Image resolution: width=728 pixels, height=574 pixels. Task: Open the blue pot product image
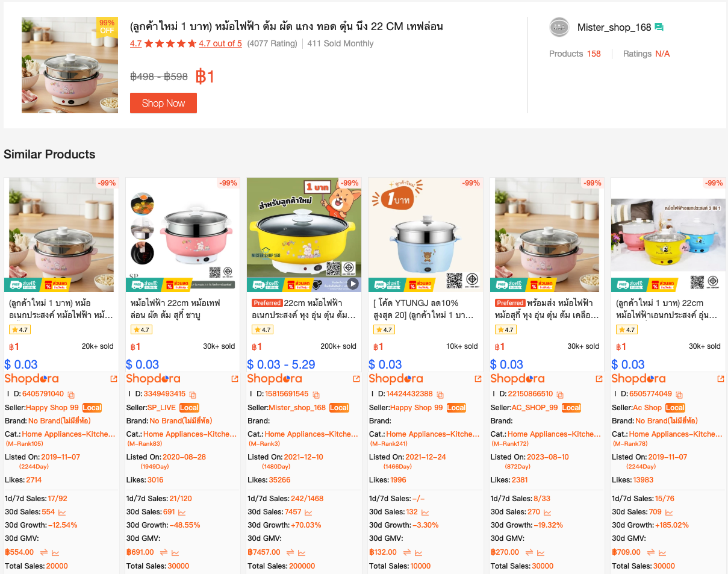[x=425, y=235]
